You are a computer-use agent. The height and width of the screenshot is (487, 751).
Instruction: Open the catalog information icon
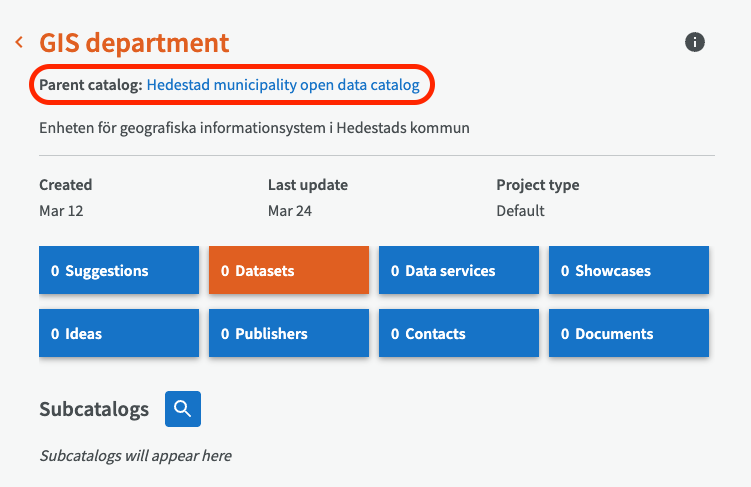coord(695,42)
